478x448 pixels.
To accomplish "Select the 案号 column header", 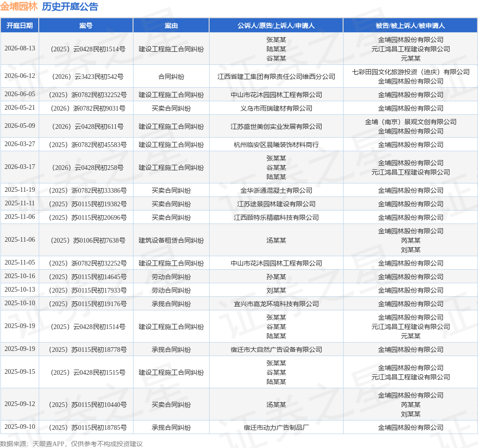I will (x=86, y=26).
